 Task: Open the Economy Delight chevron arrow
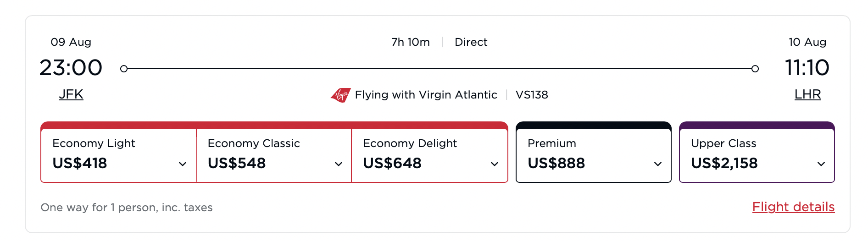point(495,164)
